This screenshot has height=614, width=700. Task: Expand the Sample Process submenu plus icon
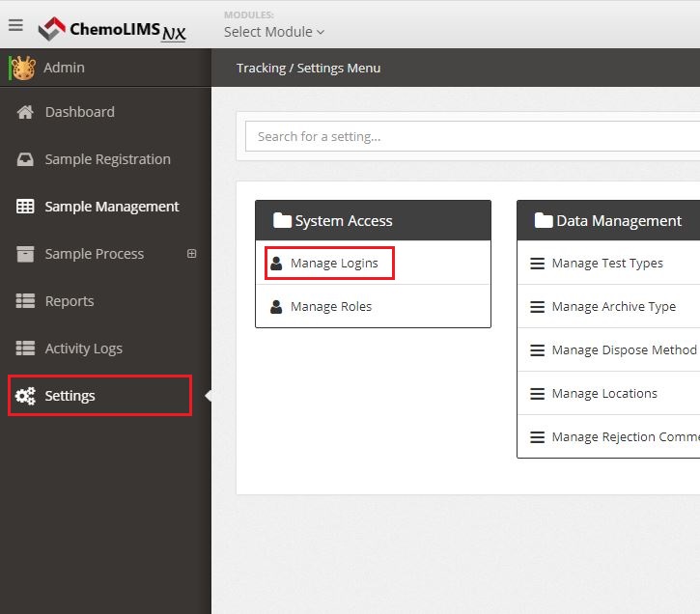pos(191,254)
